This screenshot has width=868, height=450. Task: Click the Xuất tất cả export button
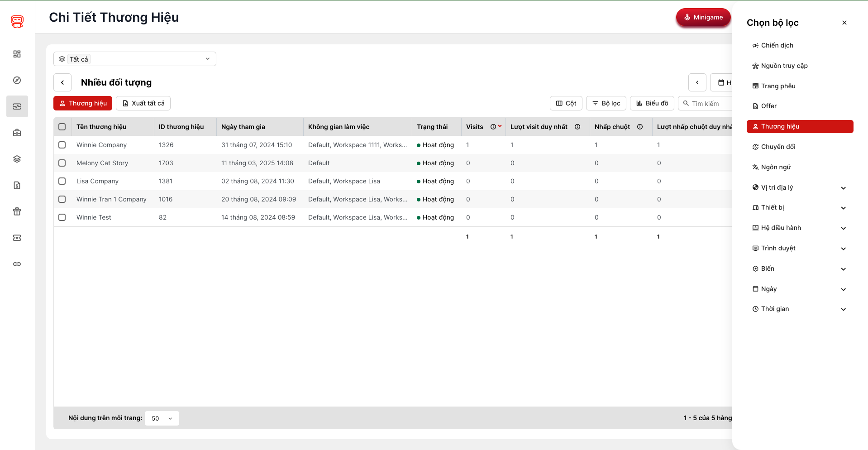tap(143, 103)
